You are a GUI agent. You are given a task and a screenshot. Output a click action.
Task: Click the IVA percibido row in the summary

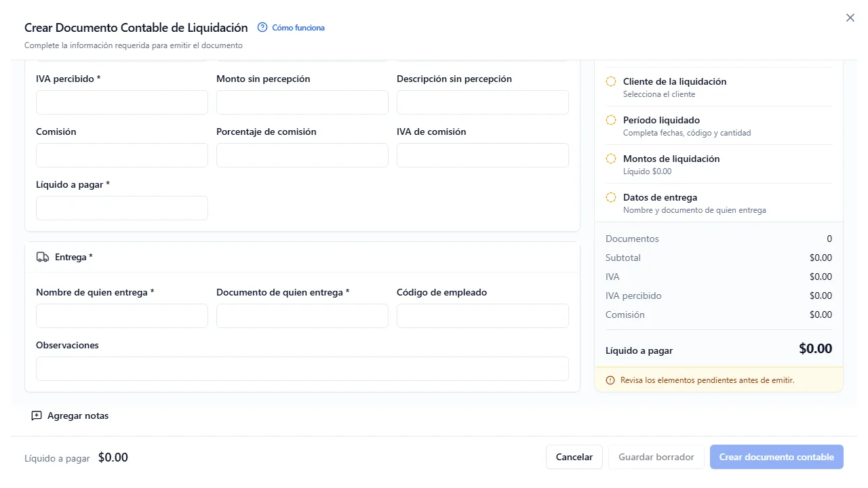[719, 296]
